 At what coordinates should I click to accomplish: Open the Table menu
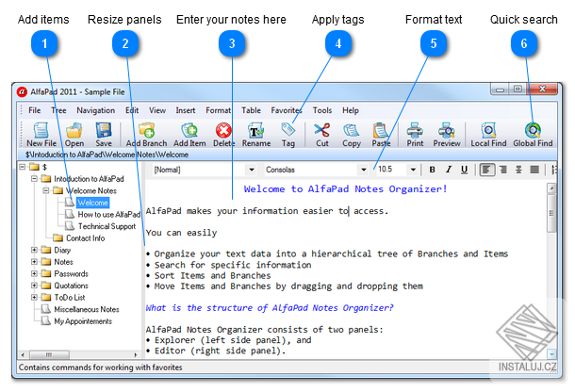[251, 110]
